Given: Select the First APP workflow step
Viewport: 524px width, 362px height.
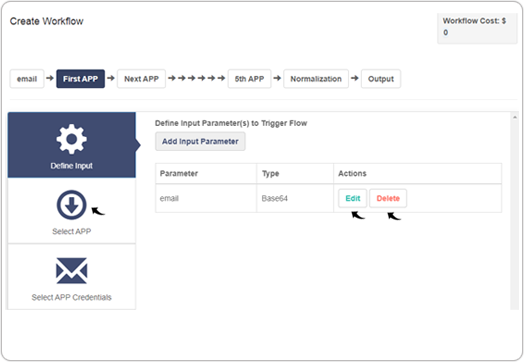Looking at the screenshot, I should (81, 79).
